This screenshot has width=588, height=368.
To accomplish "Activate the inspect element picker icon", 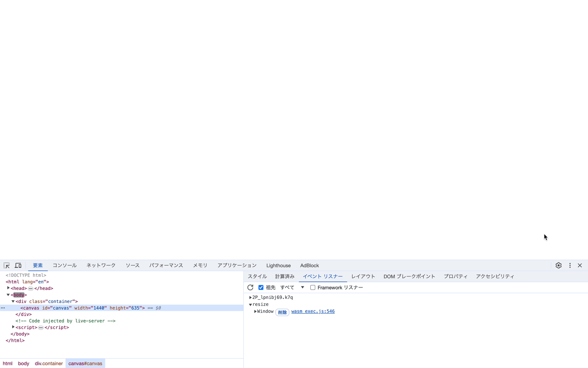I will click(x=7, y=265).
